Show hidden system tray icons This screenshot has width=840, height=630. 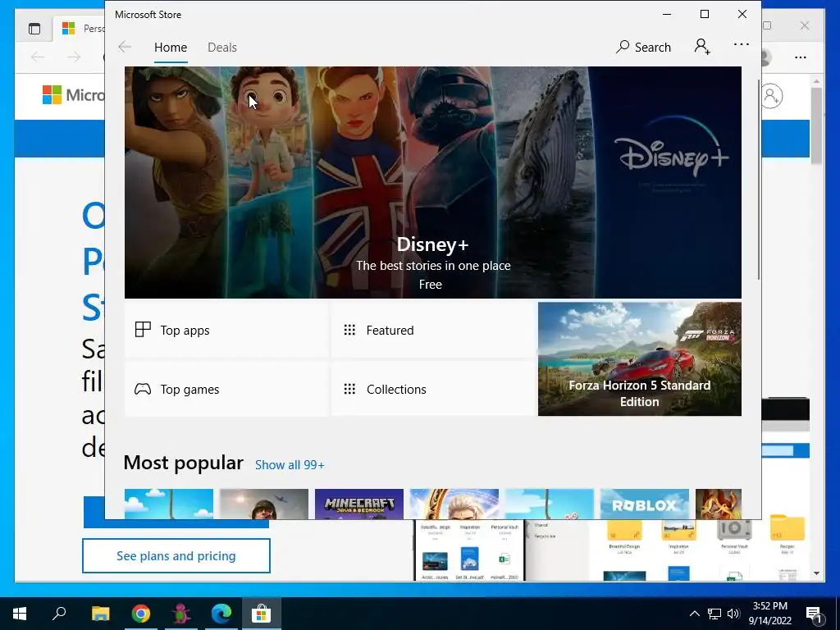(694, 614)
